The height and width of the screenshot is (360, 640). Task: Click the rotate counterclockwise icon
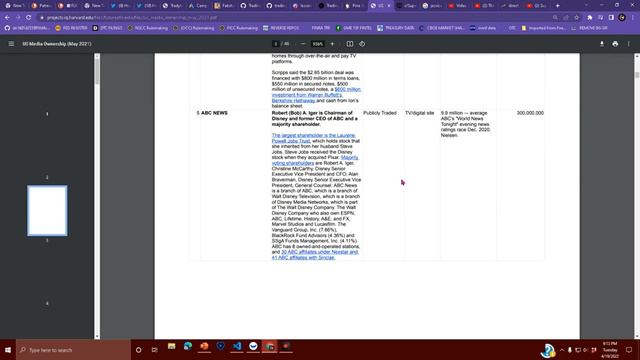point(362,44)
